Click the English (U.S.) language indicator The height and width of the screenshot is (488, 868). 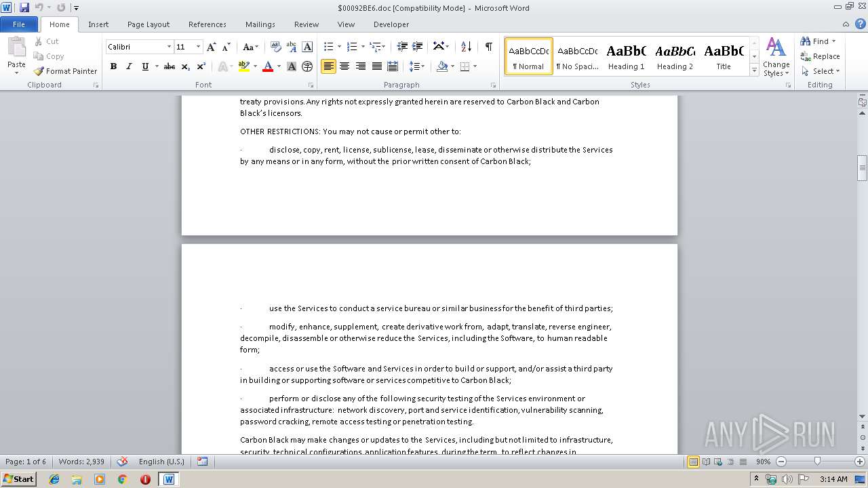[x=161, y=462]
